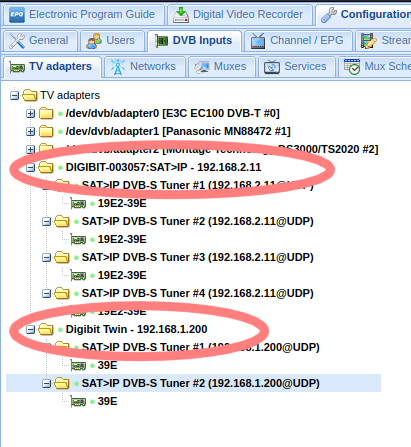Click card icon beside 19E2-39E under Tuner #2

coord(78,240)
